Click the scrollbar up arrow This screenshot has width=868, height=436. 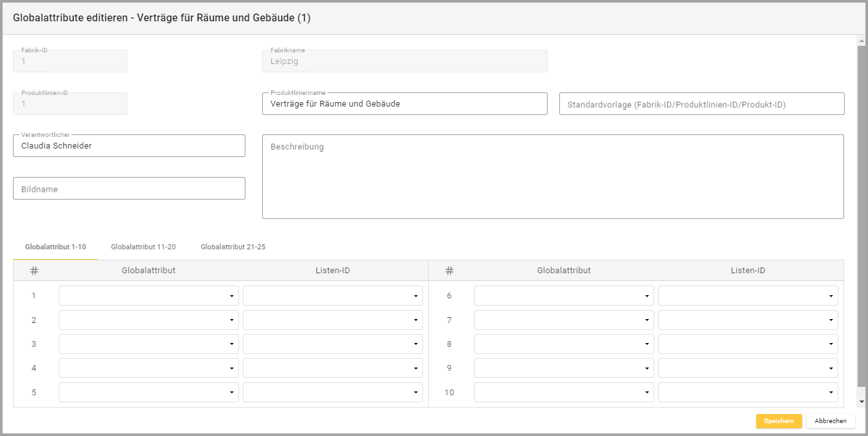pyautogui.click(x=861, y=41)
